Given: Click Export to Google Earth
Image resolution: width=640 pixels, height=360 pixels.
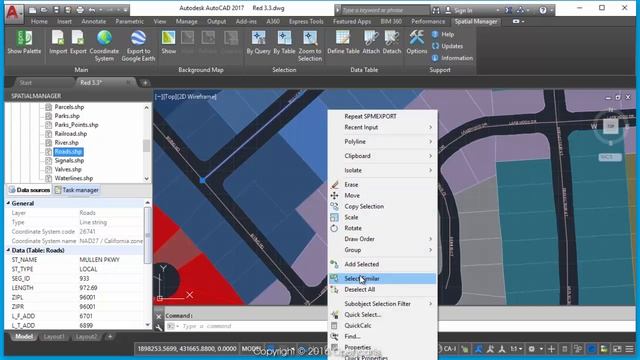Looking at the screenshot, I should (138, 46).
